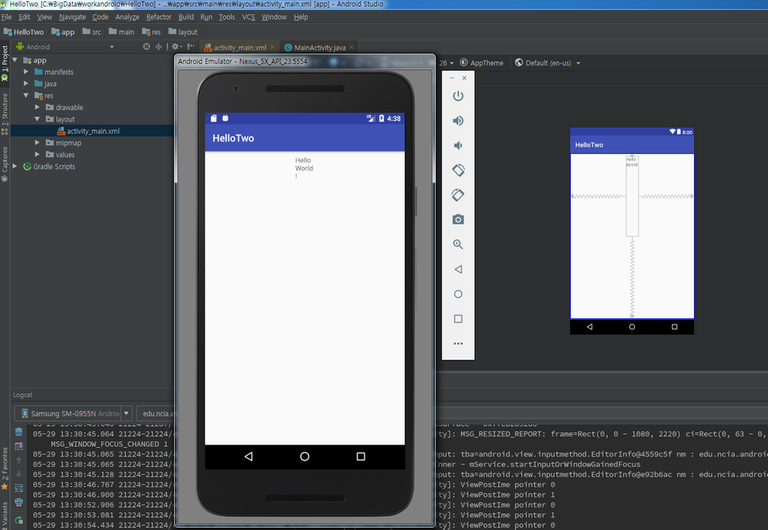The image size is (768, 530).
Task: Click Hello World text in emulator
Action: pyautogui.click(x=304, y=168)
